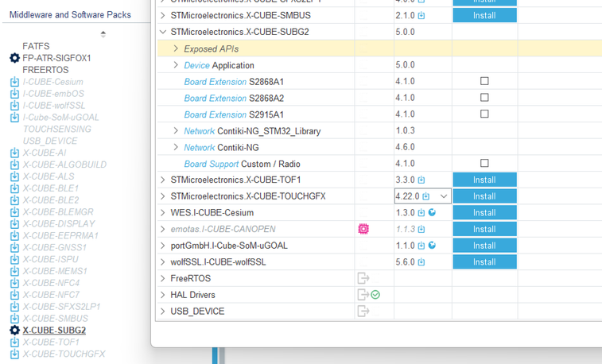Expand STMicroelectronics.X-CUBE-SMBUS pack
Viewport: 602px width, 364px height.
[x=163, y=15]
